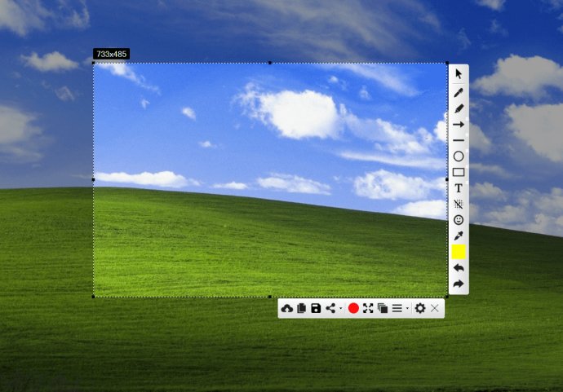Image resolution: width=563 pixels, height=392 pixels.
Task: Open the hamburger menu icon
Action: point(397,308)
